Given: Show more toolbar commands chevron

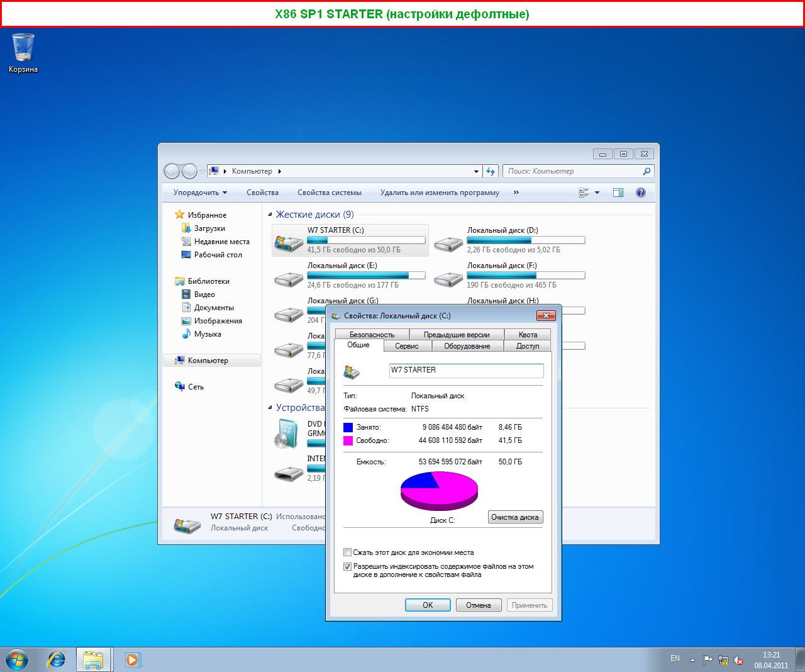Looking at the screenshot, I should click(516, 193).
